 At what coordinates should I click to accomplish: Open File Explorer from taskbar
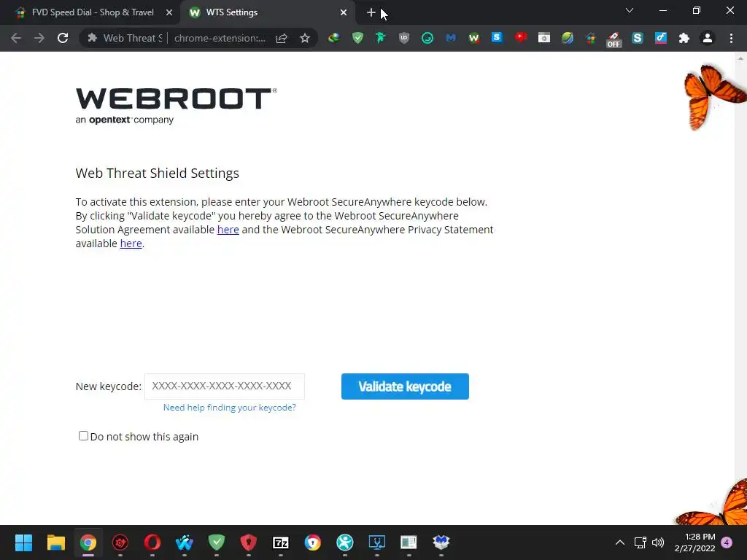pyautogui.click(x=55, y=542)
